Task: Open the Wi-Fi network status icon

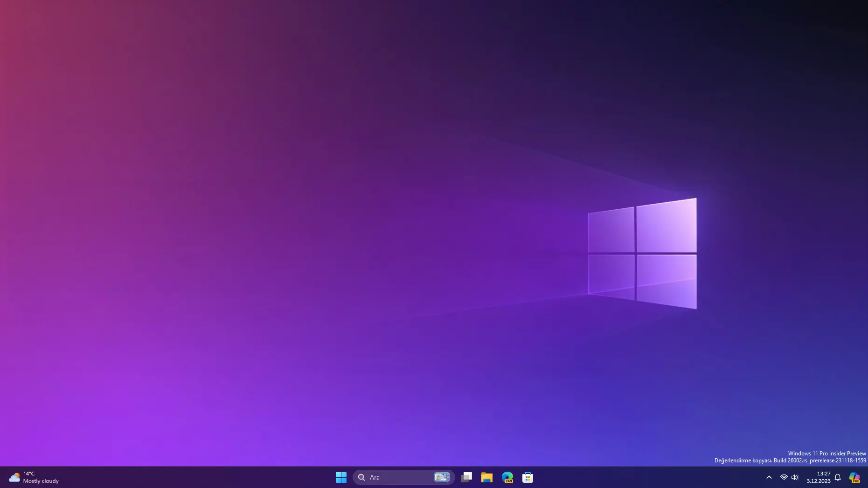Action: coord(784,477)
